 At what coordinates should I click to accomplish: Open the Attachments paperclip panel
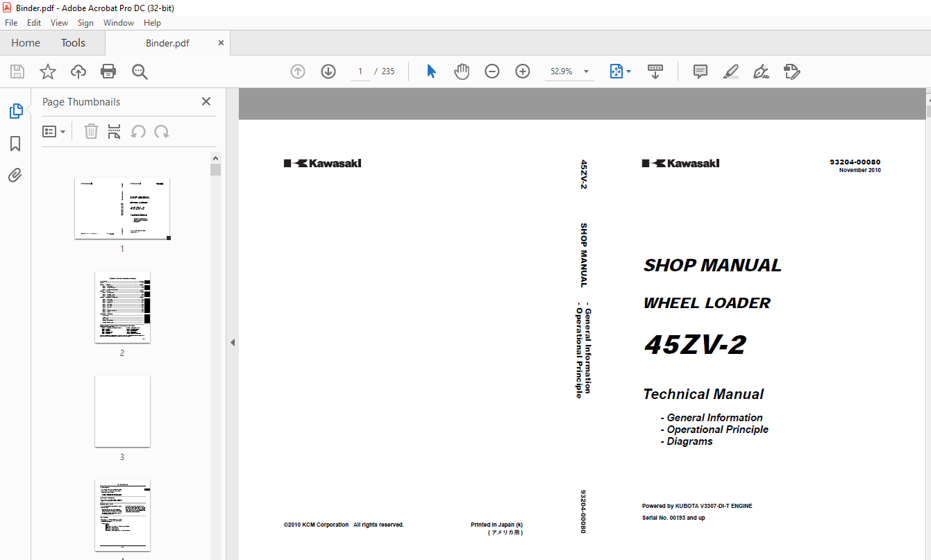pos(15,175)
